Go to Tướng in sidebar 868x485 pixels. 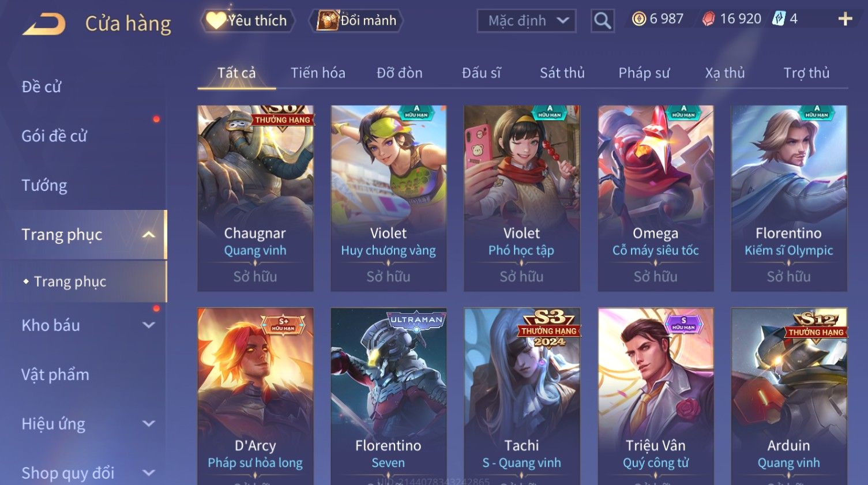(x=44, y=186)
